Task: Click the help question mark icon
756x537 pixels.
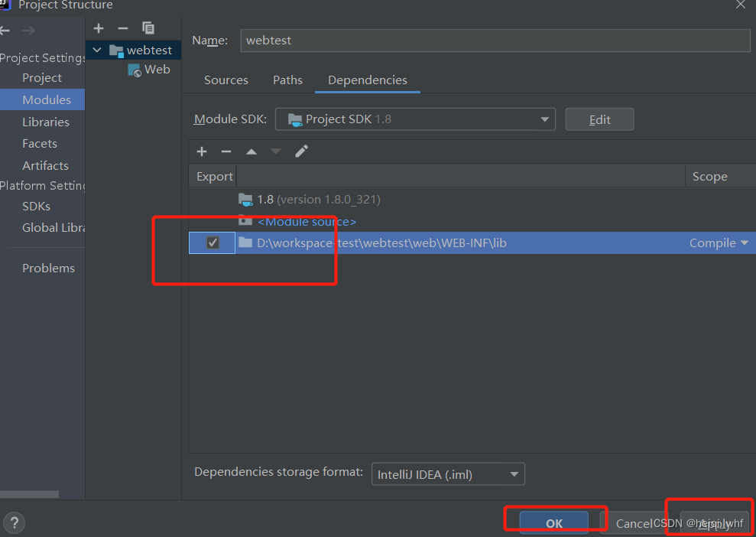Action: [15, 522]
